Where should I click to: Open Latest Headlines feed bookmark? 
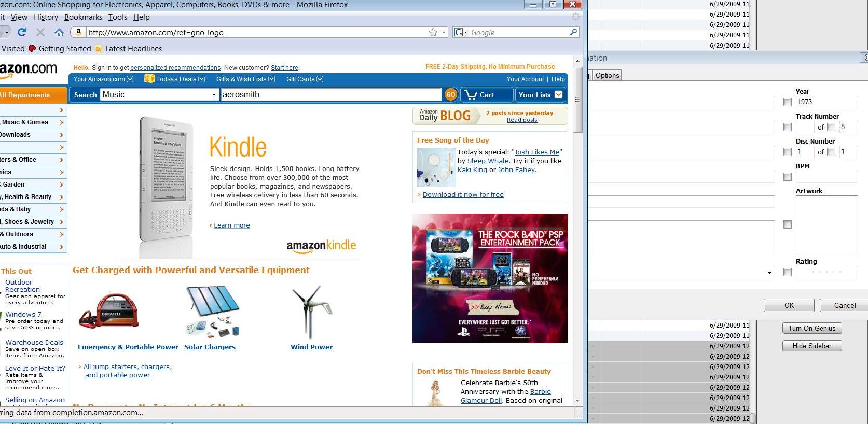[128, 49]
